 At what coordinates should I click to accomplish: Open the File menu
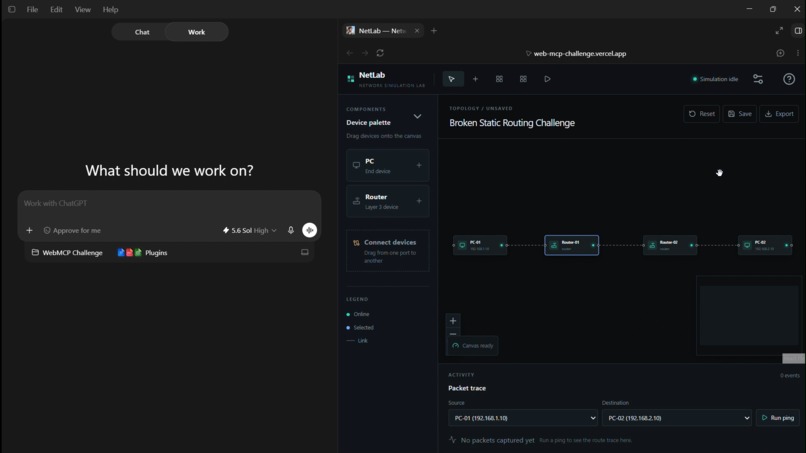(32, 9)
